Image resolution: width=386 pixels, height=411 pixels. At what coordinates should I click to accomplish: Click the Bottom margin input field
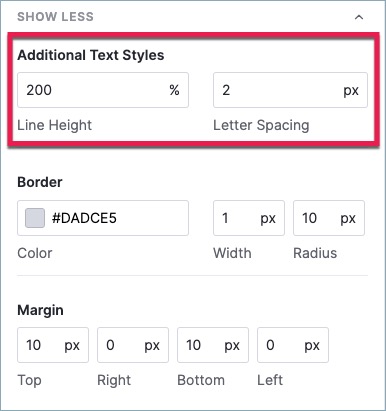click(x=213, y=345)
